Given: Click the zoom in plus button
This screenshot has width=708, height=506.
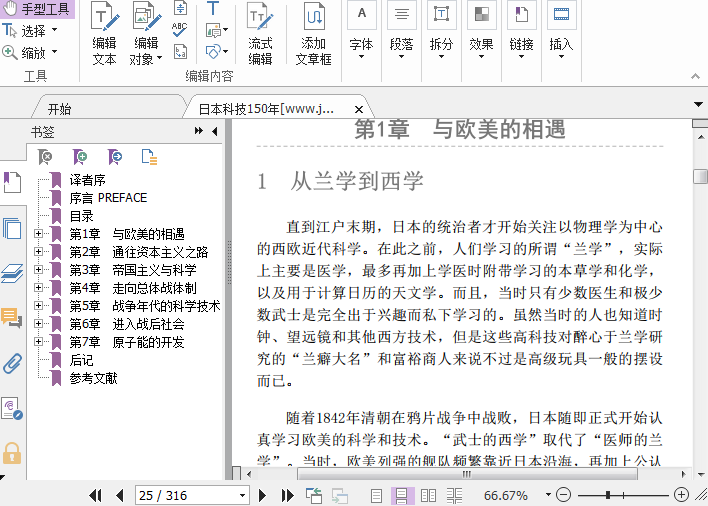Looking at the screenshot, I should [x=681, y=495].
